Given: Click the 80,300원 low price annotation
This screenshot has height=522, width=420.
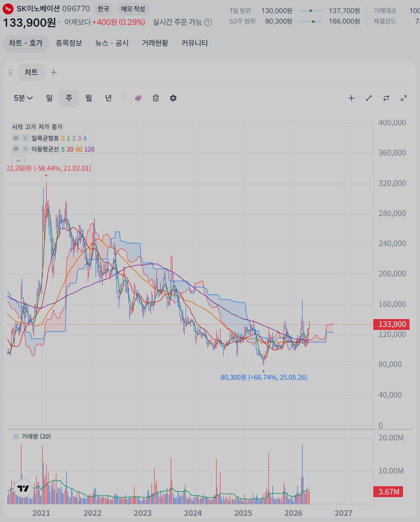Looking at the screenshot, I should (x=264, y=377).
